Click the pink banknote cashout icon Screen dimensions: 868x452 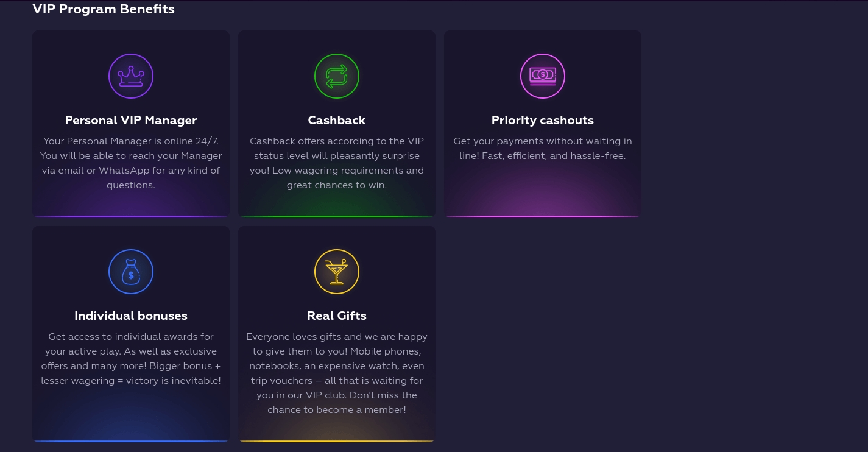543,76
